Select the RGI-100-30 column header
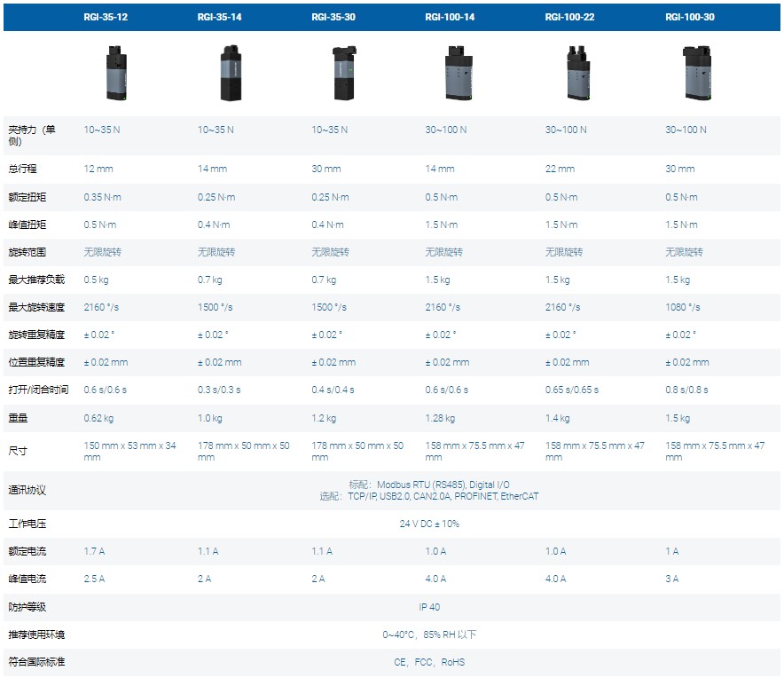 tap(689, 17)
